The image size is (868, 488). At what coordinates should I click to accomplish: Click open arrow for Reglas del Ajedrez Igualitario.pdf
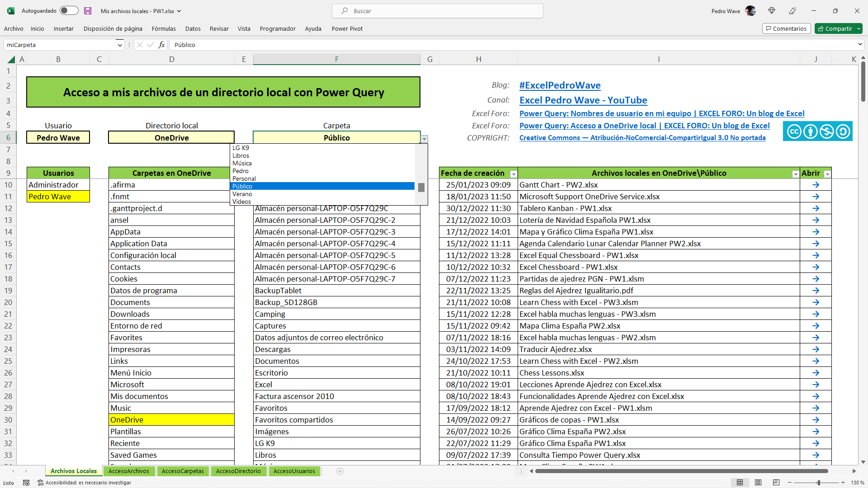pos(816,291)
